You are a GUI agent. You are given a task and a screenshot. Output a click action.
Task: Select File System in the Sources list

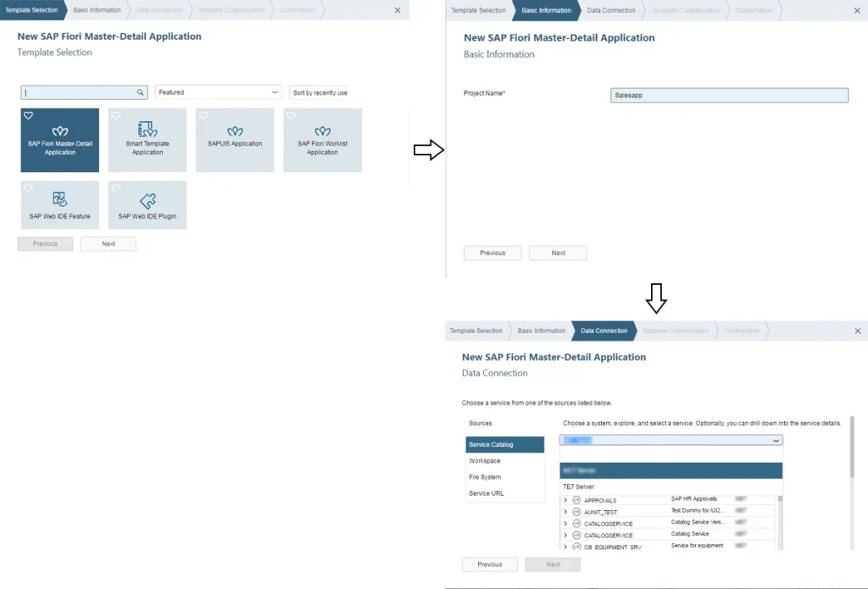(x=505, y=476)
